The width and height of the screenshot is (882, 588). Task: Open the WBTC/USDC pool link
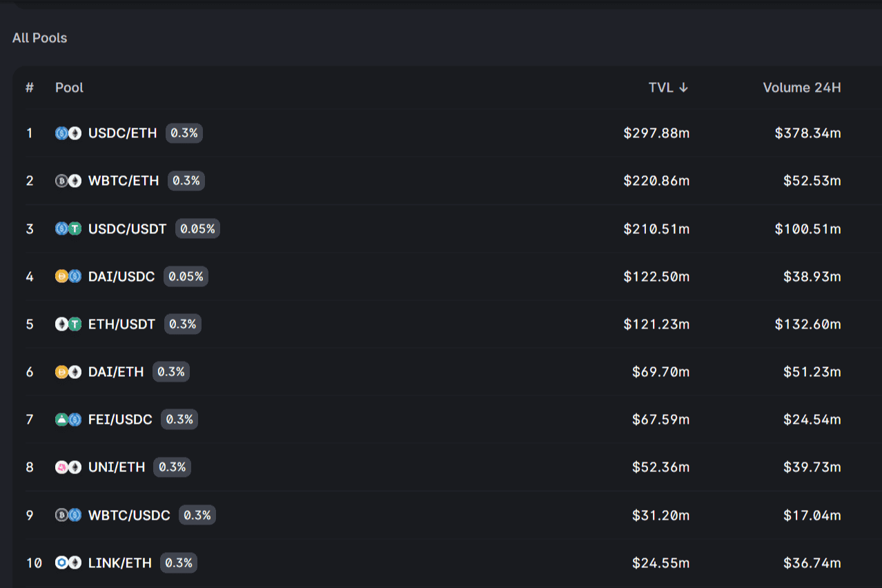point(129,515)
